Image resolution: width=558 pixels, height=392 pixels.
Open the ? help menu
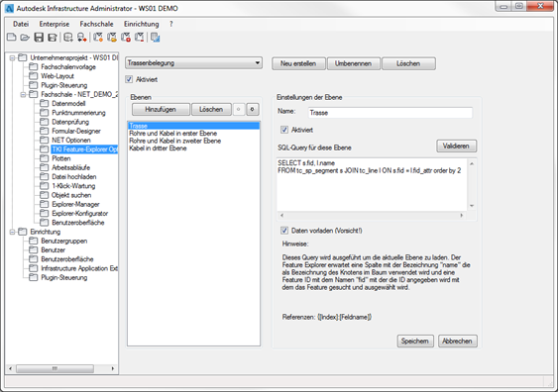coord(171,24)
